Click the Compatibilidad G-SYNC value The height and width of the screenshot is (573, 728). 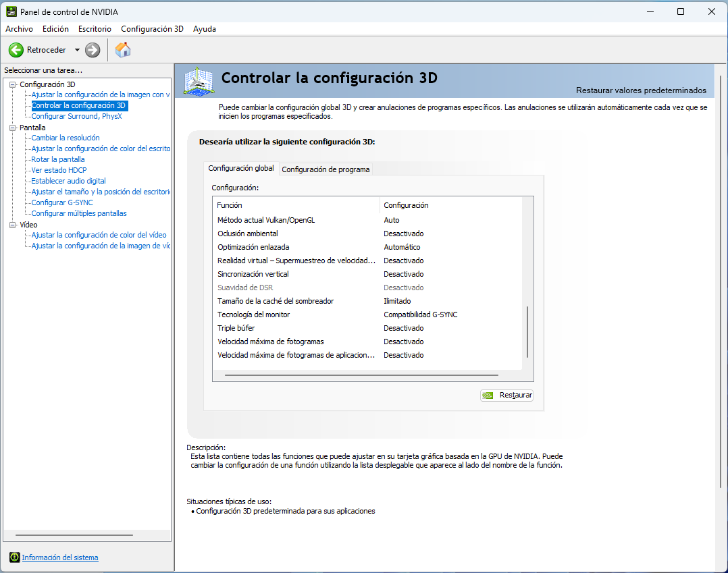tap(421, 315)
